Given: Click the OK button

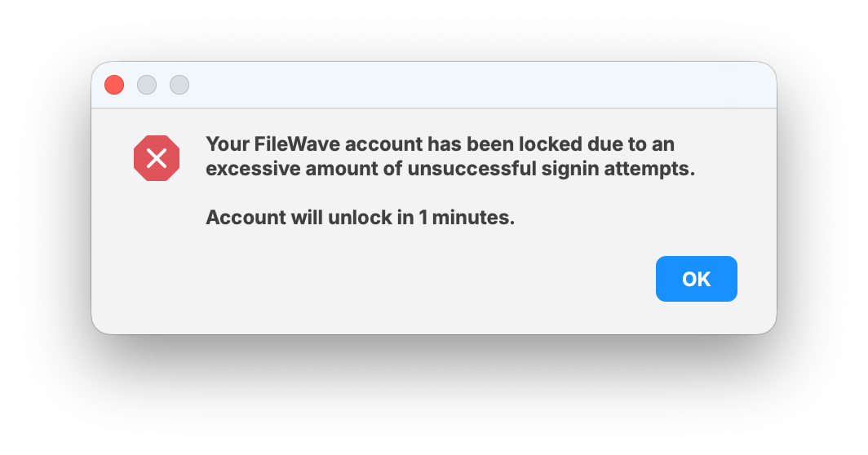Looking at the screenshot, I should [696, 279].
